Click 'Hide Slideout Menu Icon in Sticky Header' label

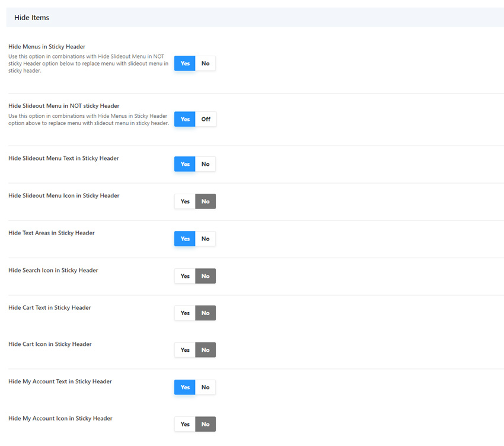pyautogui.click(x=63, y=195)
